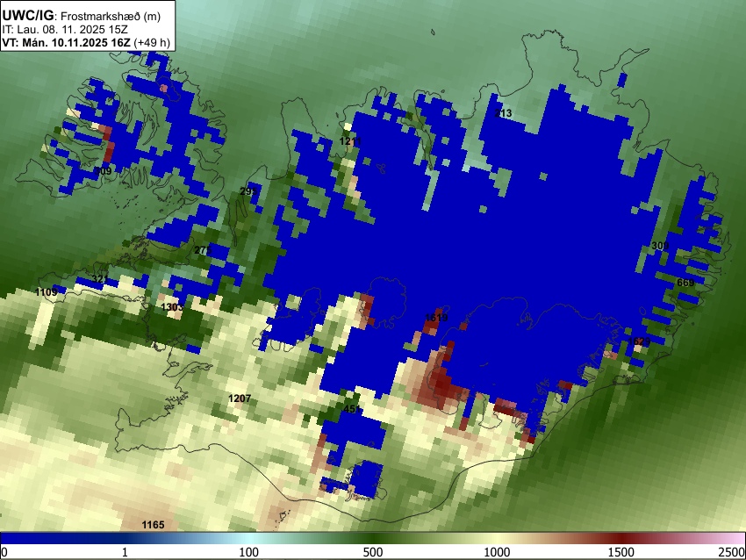Click the legend tick value 0
The width and height of the screenshot is (746, 560).
[x=4, y=552]
